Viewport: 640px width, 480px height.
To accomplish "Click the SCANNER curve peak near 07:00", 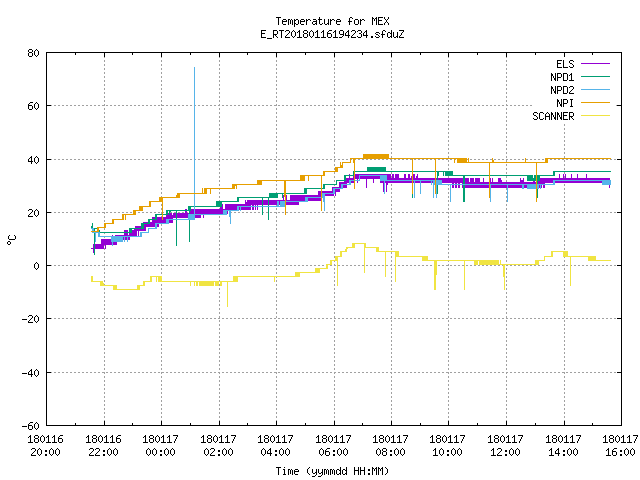I will click(x=359, y=244).
